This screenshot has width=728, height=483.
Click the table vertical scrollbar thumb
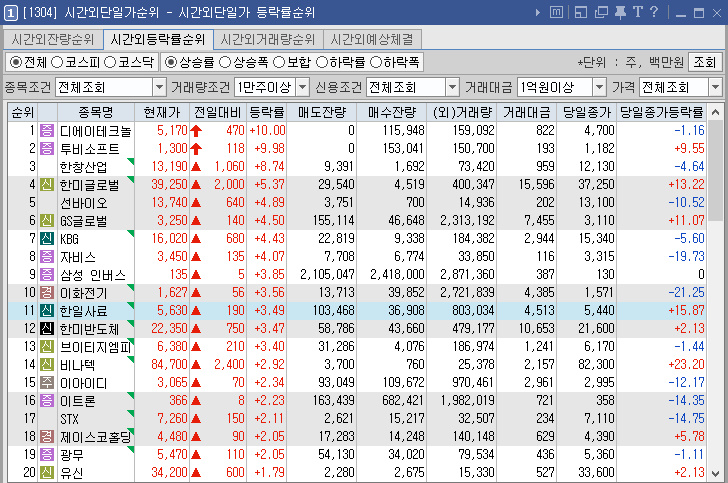tap(715, 168)
